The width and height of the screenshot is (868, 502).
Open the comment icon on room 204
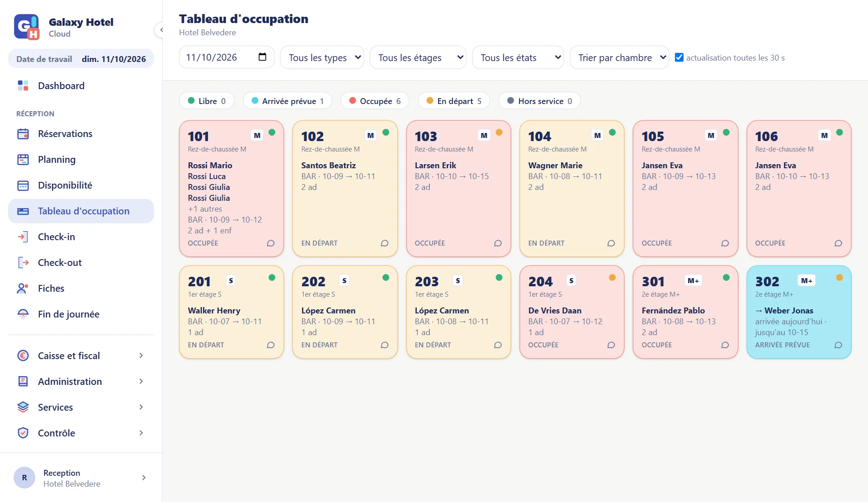click(x=611, y=345)
